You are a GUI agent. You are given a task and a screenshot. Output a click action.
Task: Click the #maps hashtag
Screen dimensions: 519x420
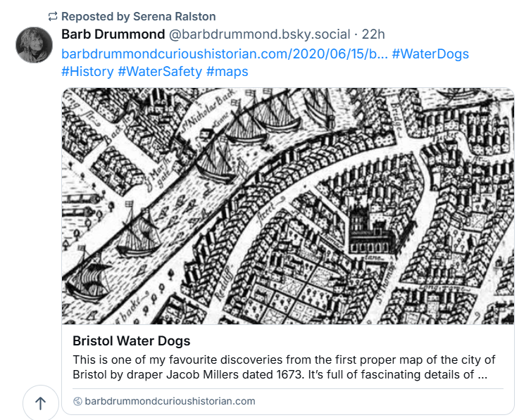(x=227, y=72)
